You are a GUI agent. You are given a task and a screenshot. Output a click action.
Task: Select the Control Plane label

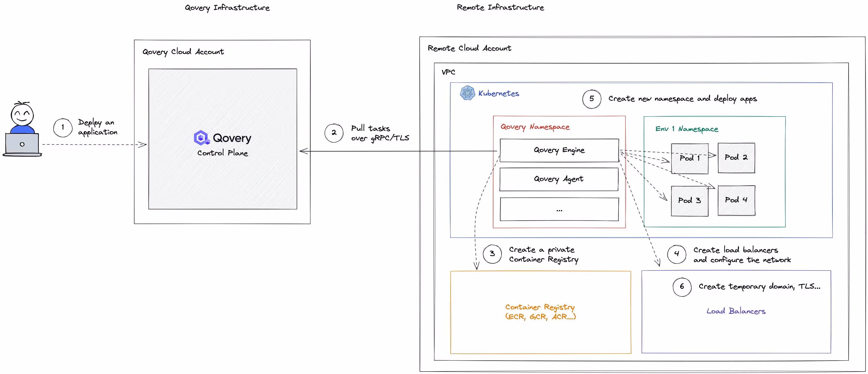[x=222, y=153]
